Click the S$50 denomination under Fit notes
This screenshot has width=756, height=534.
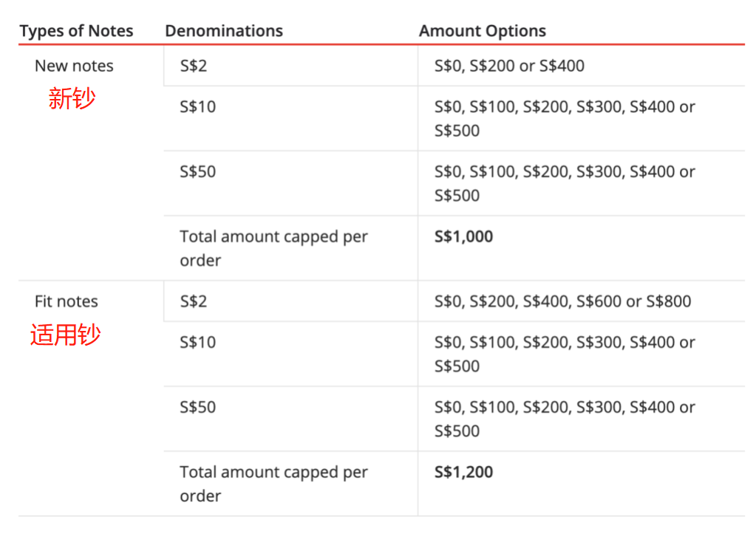(x=197, y=407)
